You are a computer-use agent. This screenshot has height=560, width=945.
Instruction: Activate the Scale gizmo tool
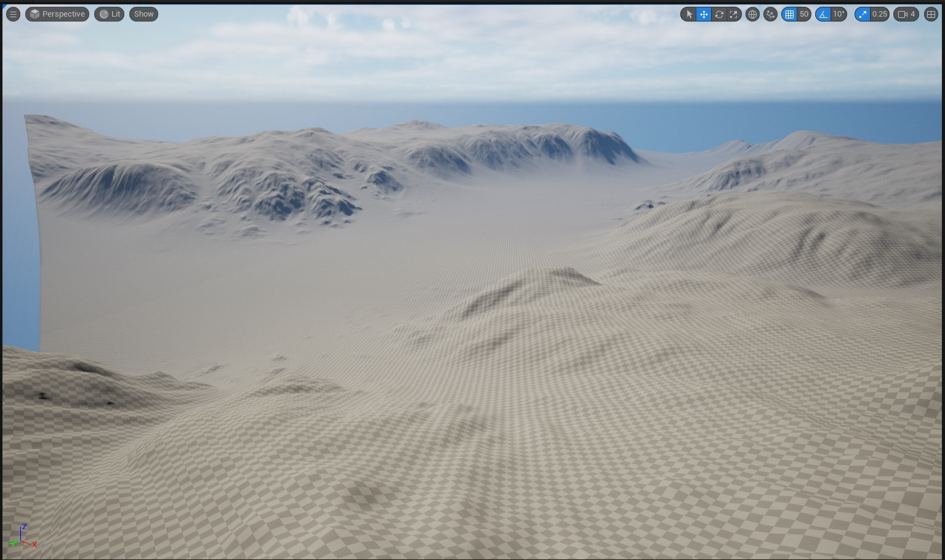(733, 14)
